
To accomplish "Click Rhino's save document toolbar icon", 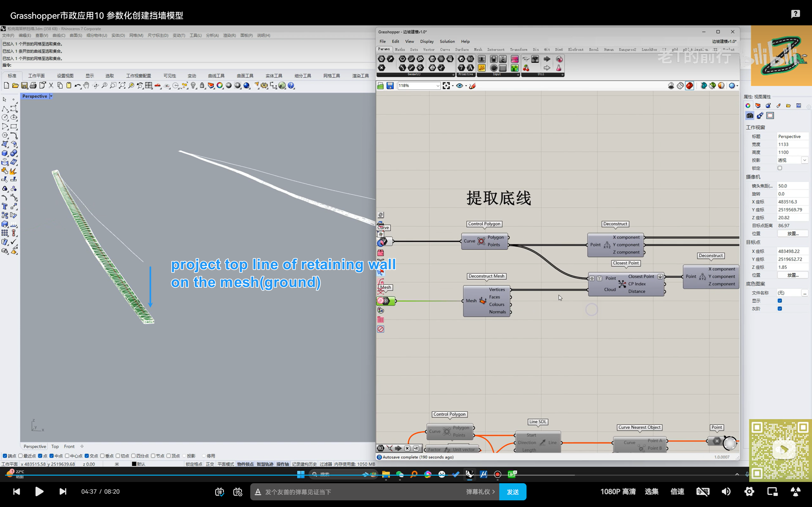I will click(24, 86).
